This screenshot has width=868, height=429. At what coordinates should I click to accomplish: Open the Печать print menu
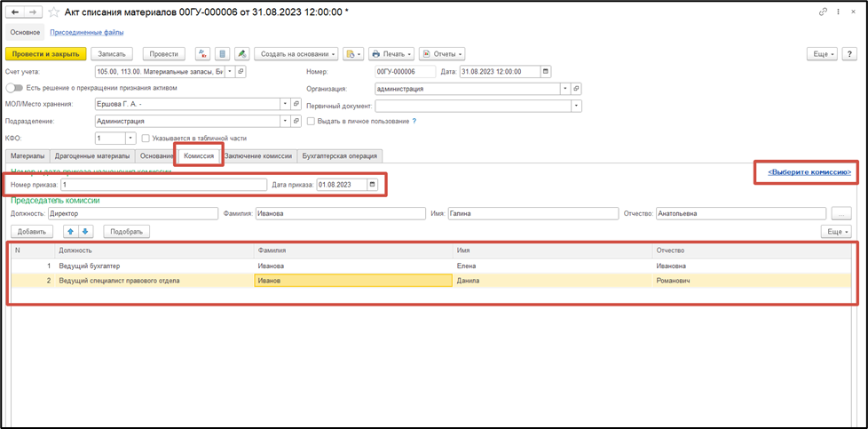point(391,54)
